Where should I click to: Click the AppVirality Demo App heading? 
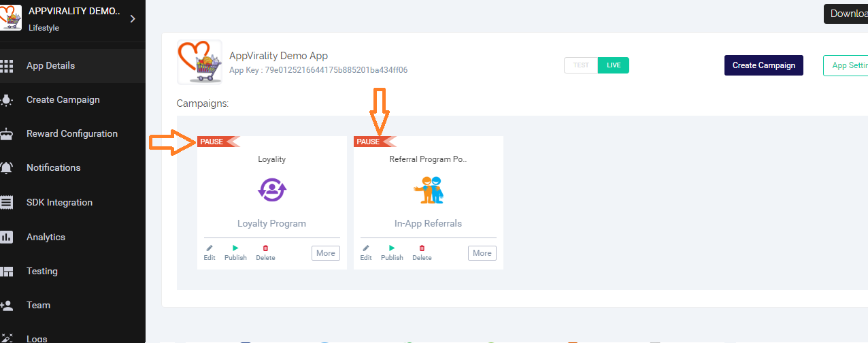[279, 56]
